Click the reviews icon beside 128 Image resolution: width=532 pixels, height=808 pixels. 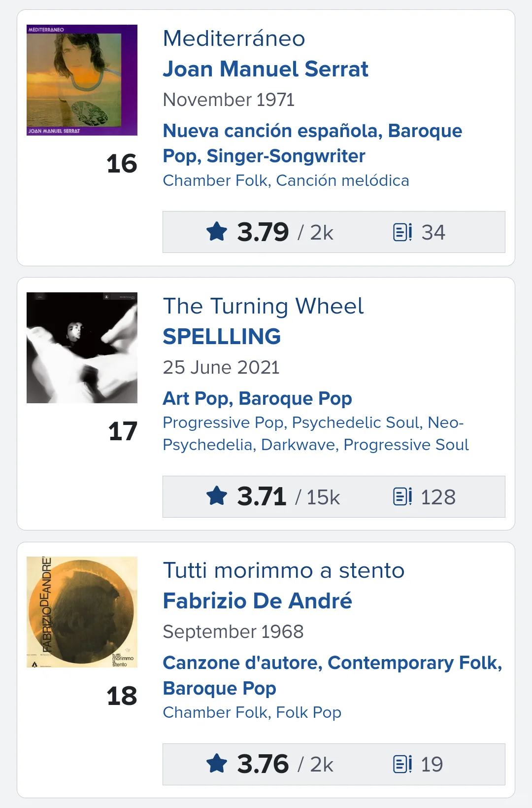click(402, 496)
